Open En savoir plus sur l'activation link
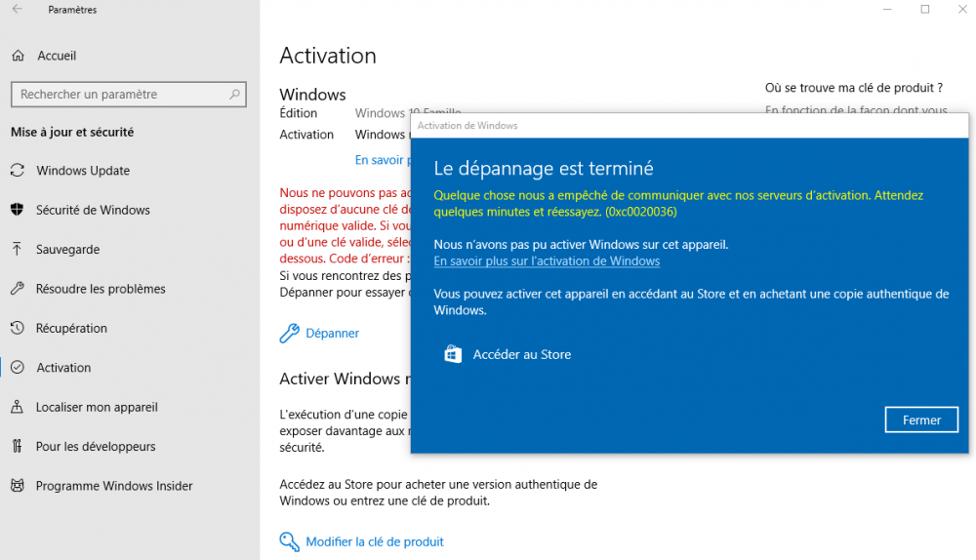This screenshot has height=560, width=976. point(547,260)
